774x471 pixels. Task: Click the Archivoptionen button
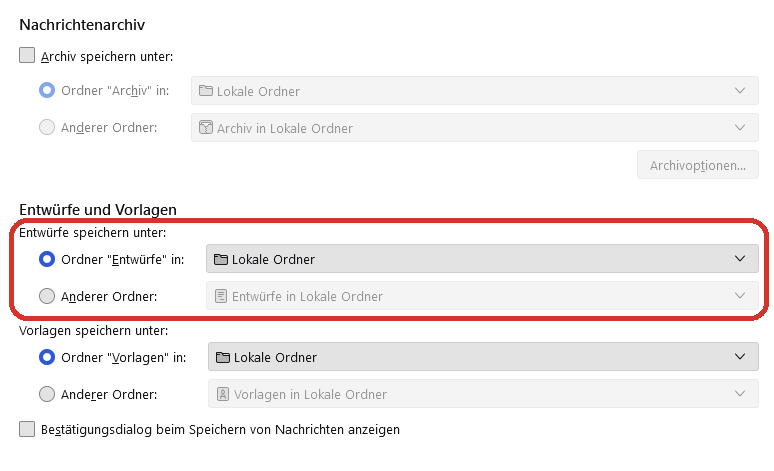coord(697,165)
